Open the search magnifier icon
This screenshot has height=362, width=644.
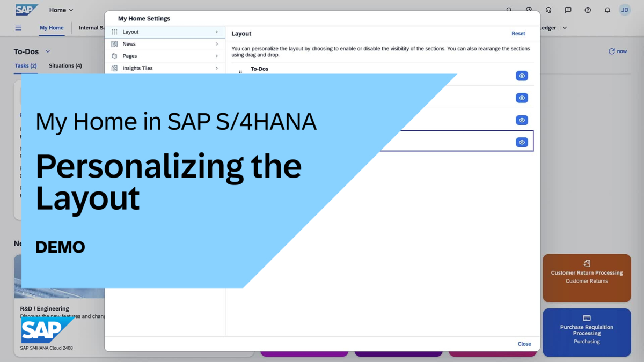click(x=508, y=10)
